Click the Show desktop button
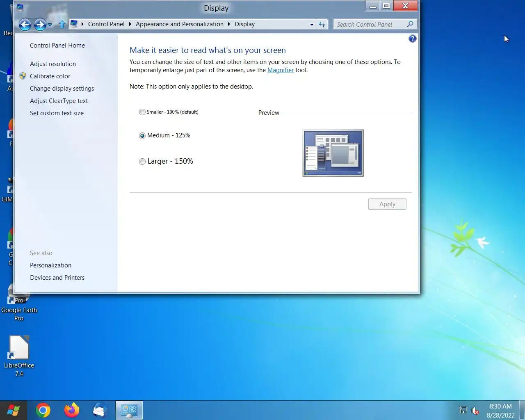 (522, 410)
